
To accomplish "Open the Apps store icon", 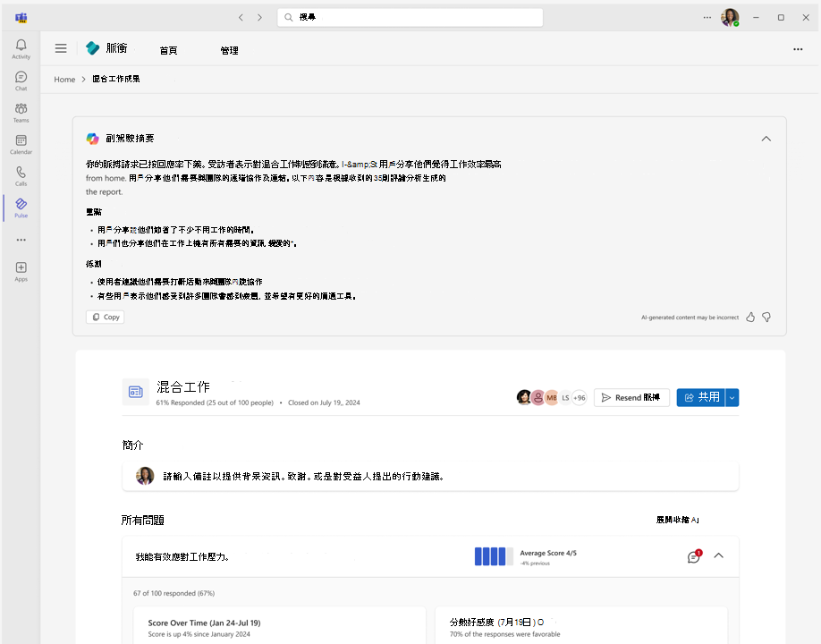I will (21, 272).
